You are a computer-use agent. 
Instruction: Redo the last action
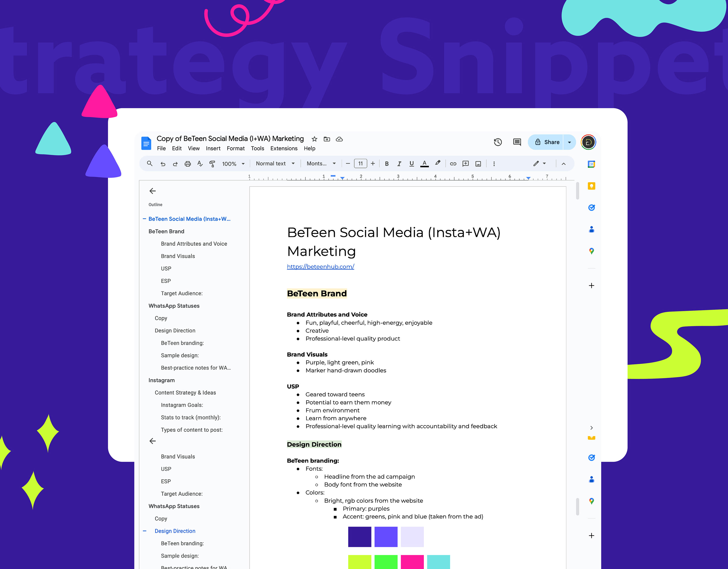click(x=175, y=164)
